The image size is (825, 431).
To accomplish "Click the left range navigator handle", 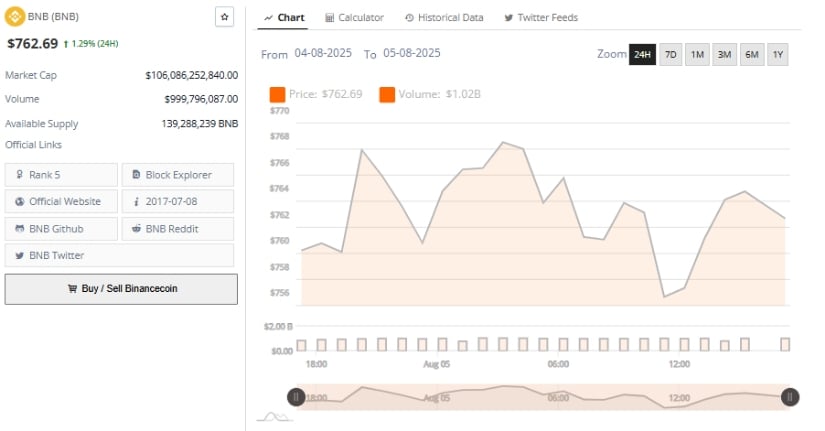I will [296, 397].
